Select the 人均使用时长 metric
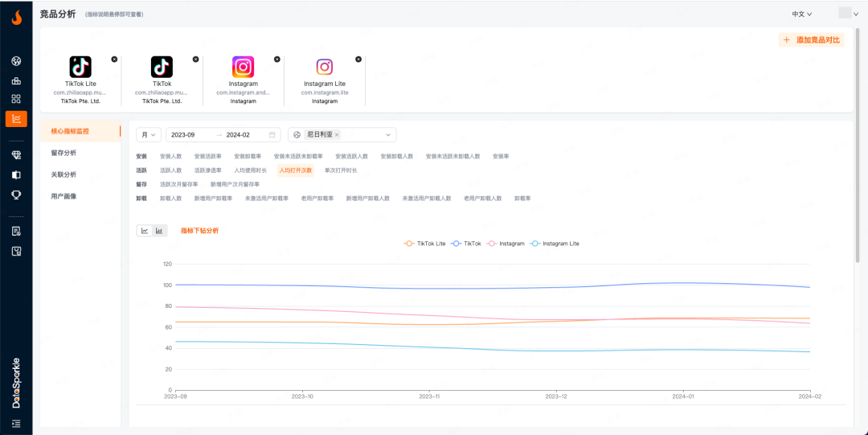The width and height of the screenshot is (868, 435). tap(250, 170)
